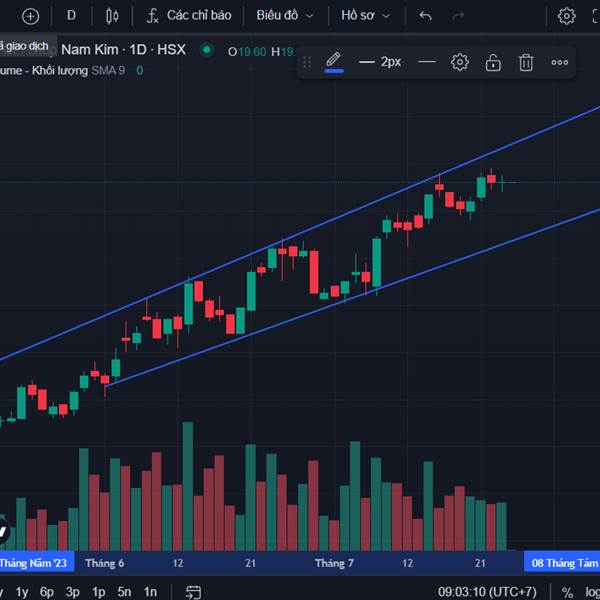Lock the selected drawing
This screenshot has width=600, height=600.
[493, 62]
